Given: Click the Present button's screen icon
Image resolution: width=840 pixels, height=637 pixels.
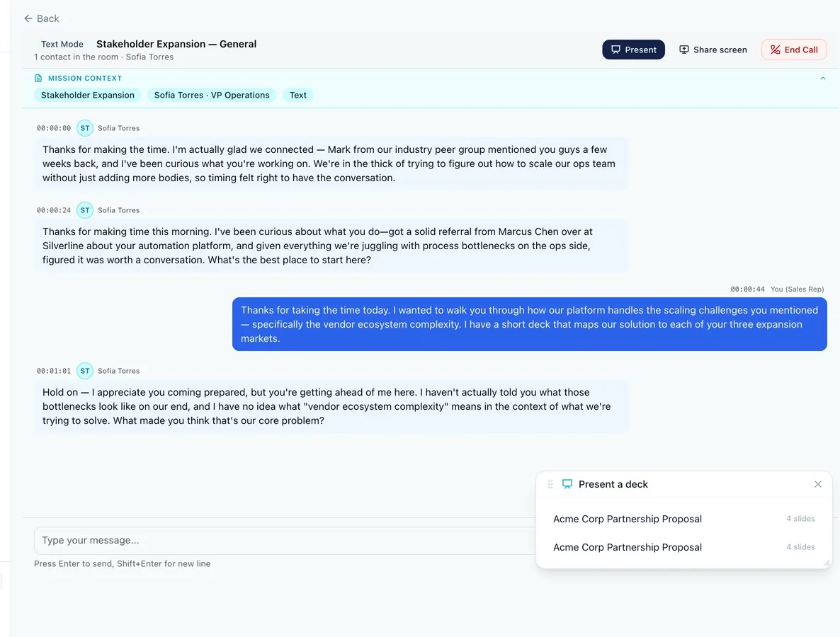Looking at the screenshot, I should (615, 50).
